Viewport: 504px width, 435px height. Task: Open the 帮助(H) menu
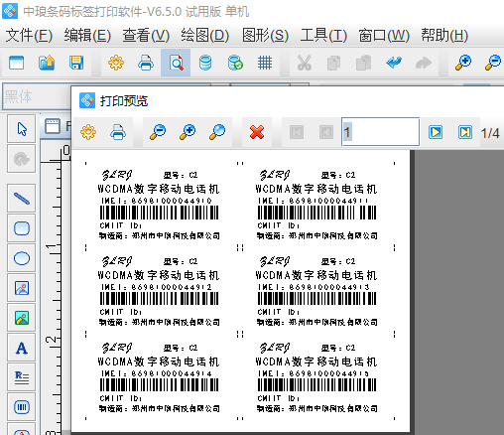click(x=444, y=35)
